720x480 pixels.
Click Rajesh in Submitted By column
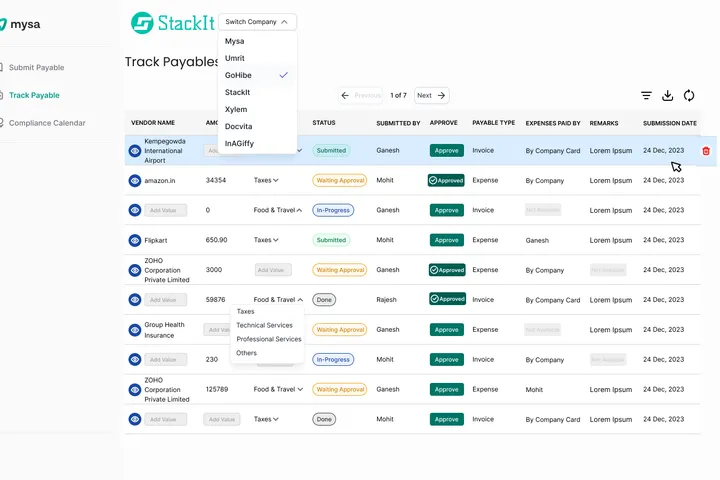[x=386, y=299]
